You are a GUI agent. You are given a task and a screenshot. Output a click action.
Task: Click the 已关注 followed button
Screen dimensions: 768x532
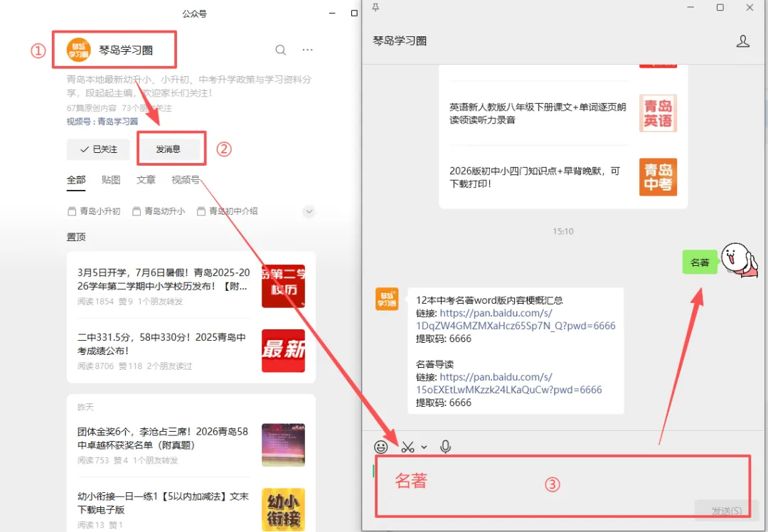[98, 149]
